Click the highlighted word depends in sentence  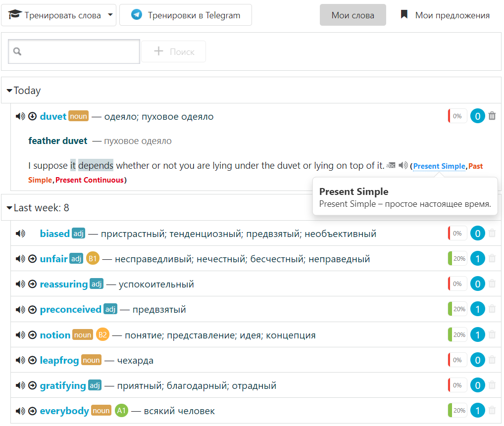click(x=96, y=165)
